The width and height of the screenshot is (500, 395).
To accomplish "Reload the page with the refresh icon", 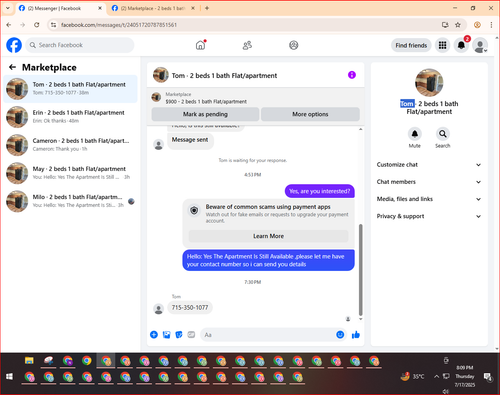I will pos(37,25).
